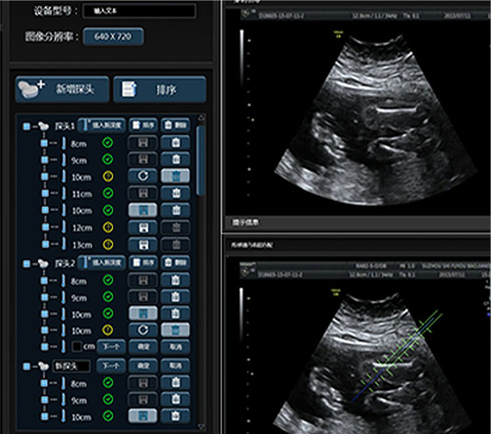Click save icon for 探头1 13cm depth
The width and height of the screenshot is (491, 434).
143,245
